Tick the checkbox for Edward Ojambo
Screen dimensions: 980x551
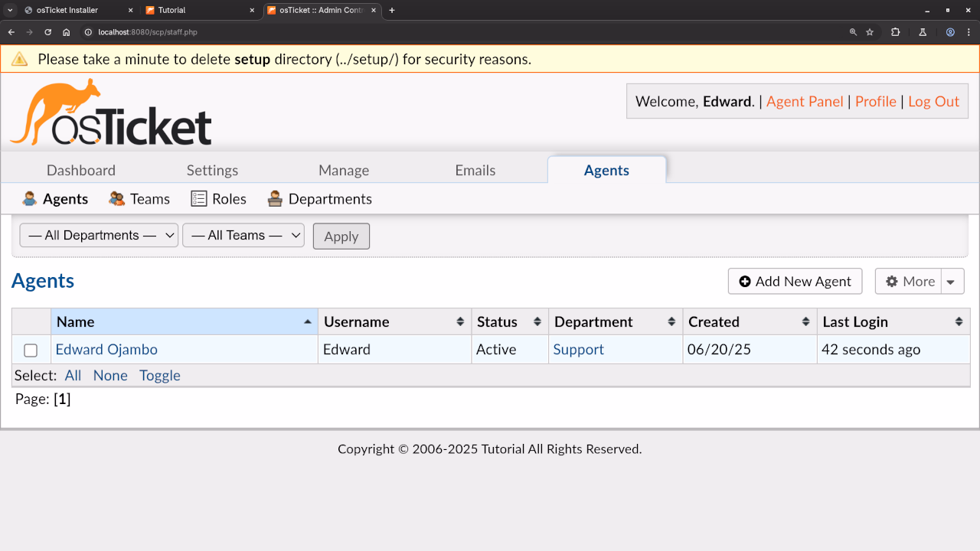31,350
